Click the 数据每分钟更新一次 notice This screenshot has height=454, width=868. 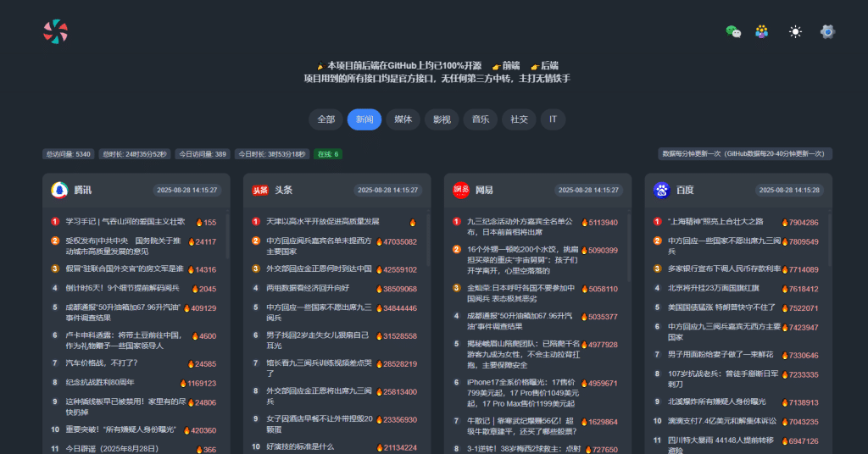[745, 153]
